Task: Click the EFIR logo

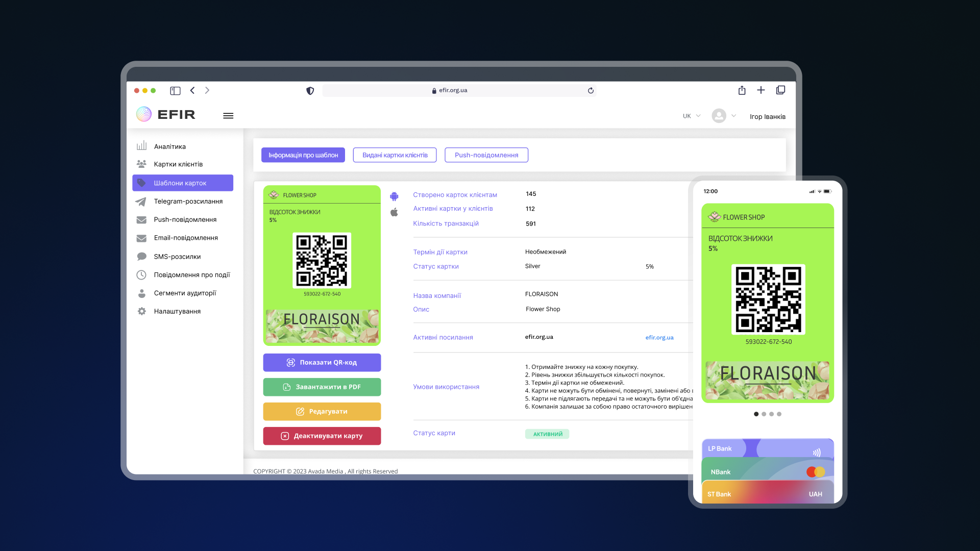Action: [166, 114]
